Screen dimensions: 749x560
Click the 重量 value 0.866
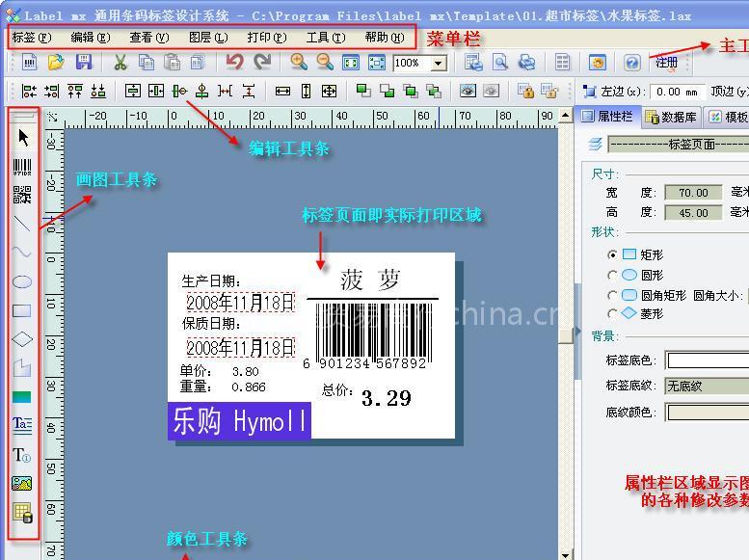(x=249, y=387)
